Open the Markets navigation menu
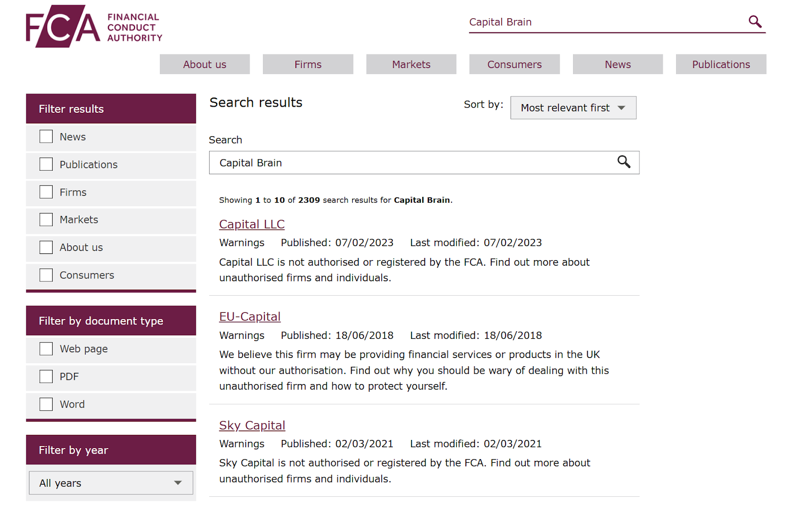The height and width of the screenshot is (508, 812). [x=411, y=65]
